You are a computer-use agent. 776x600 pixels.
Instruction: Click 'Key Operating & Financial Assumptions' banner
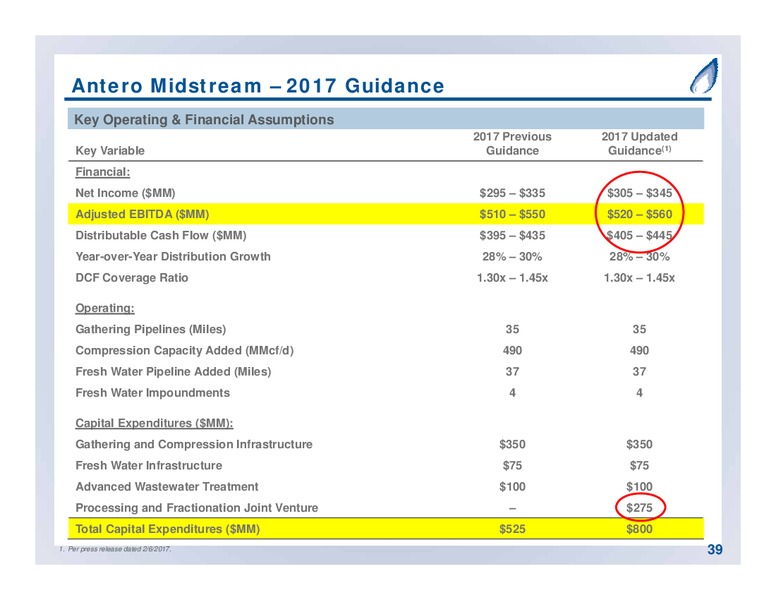click(386, 119)
